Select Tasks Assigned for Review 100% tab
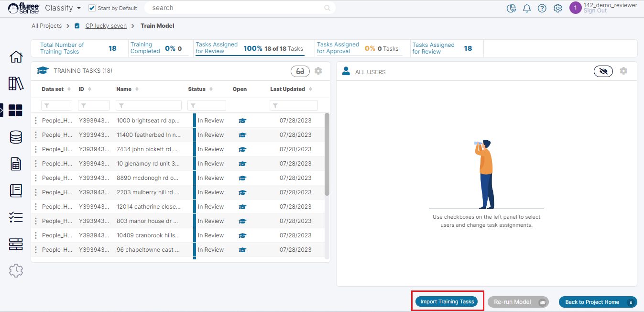644x312 pixels. pos(250,48)
